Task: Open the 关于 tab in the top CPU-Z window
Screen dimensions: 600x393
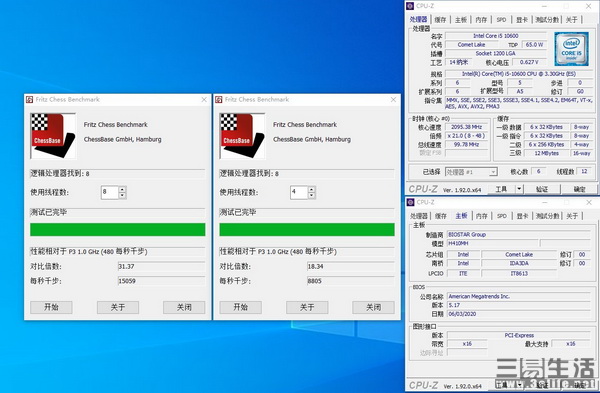Action: (572, 20)
